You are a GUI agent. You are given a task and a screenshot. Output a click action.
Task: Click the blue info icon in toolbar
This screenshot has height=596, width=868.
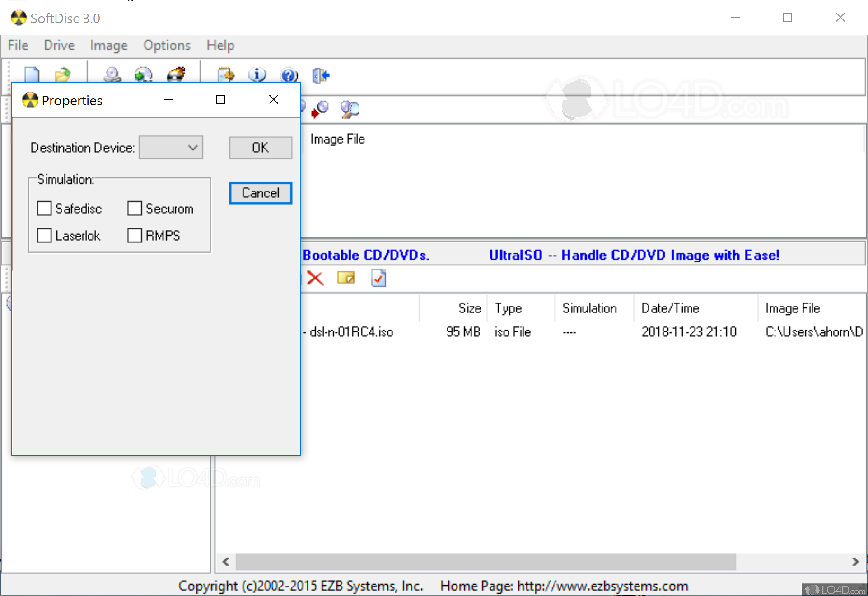point(257,74)
